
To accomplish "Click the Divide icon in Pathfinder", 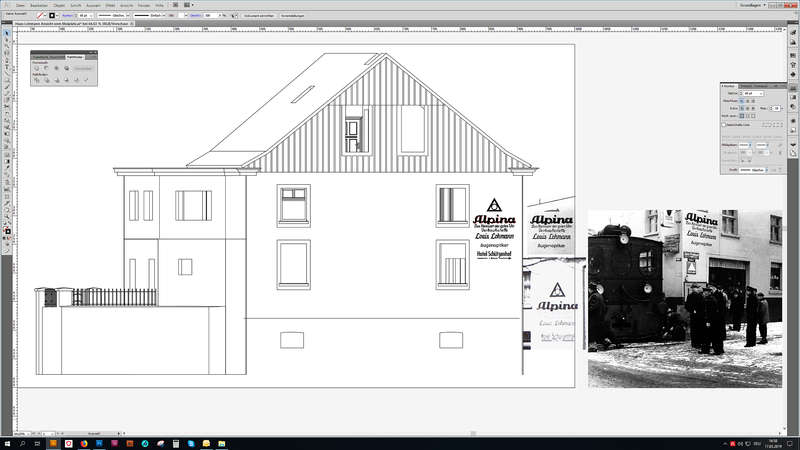I will click(x=36, y=80).
